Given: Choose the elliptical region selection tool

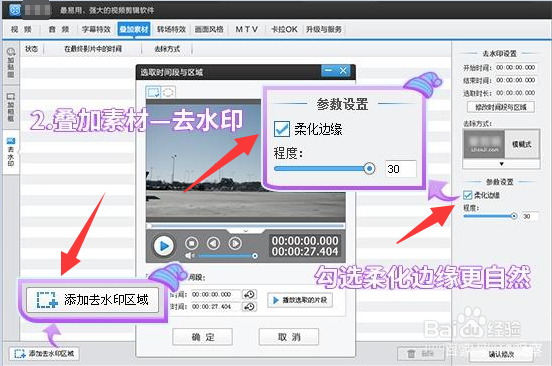Looking at the screenshot, I should tap(168, 92).
